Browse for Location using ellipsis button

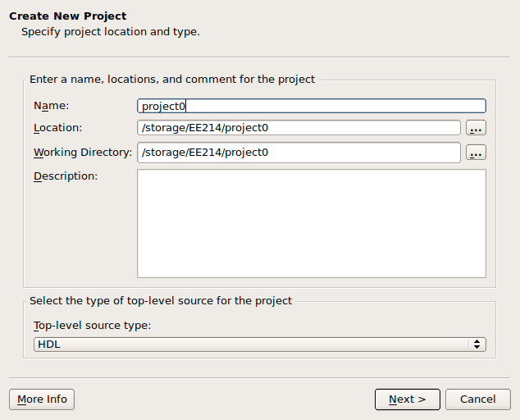(x=476, y=128)
